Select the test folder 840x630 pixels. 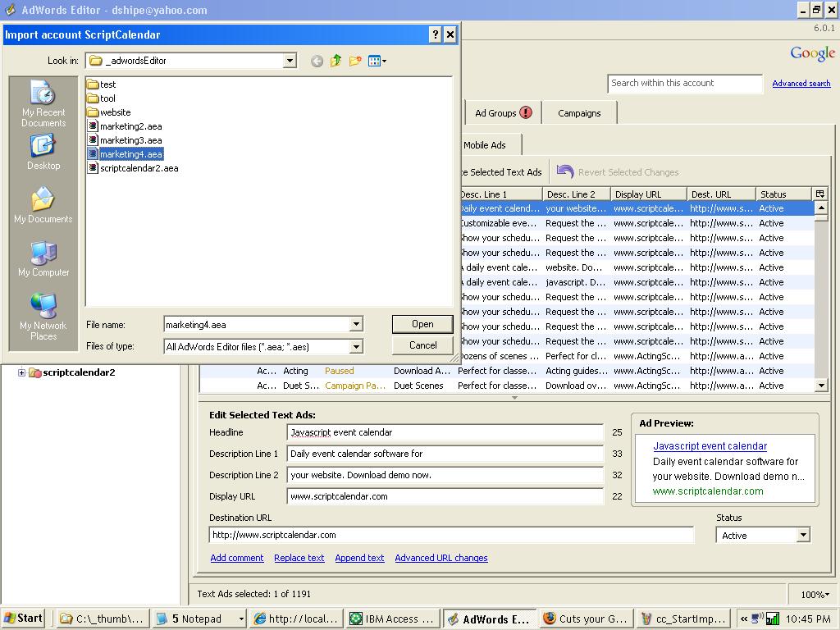[101, 84]
